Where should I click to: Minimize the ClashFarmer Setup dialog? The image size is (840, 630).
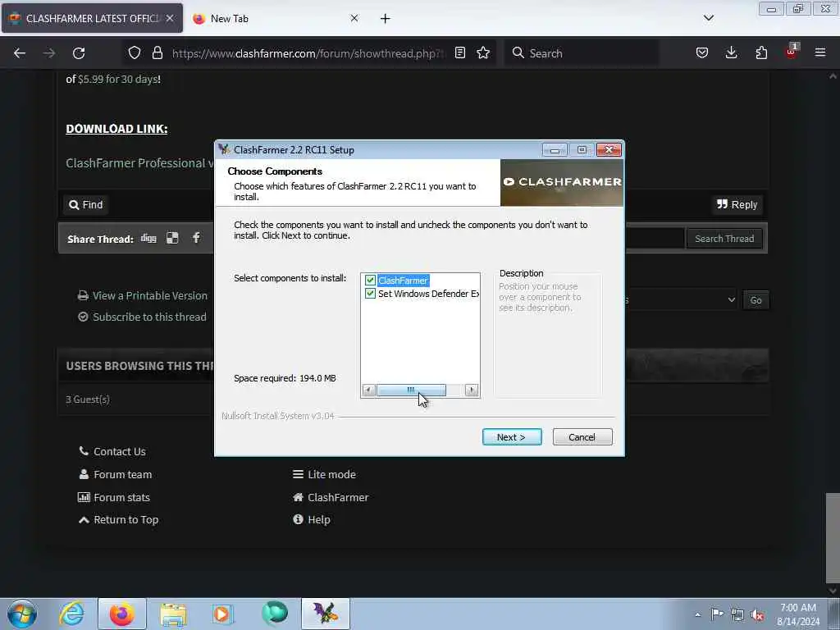pyautogui.click(x=555, y=150)
